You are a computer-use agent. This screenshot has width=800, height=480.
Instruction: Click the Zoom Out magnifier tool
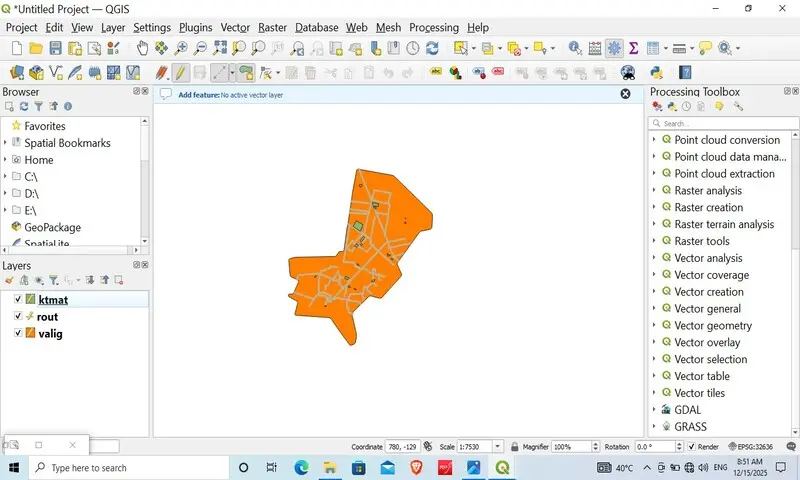pos(201,48)
